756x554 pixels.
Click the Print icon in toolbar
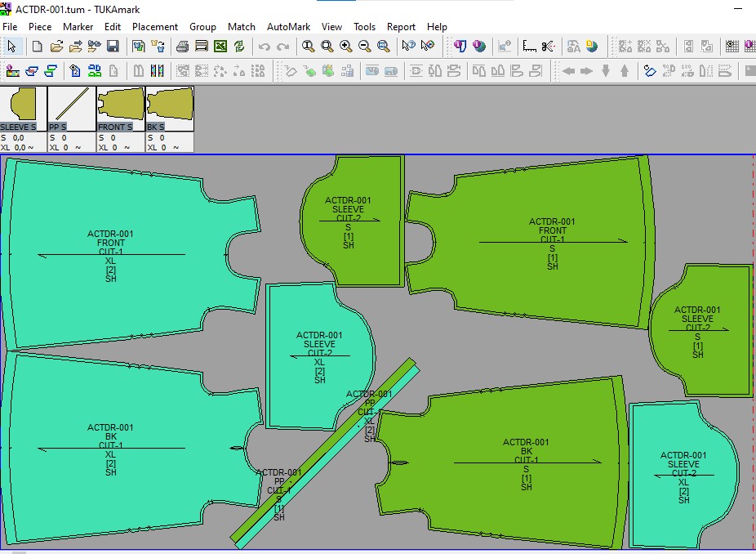point(181,47)
